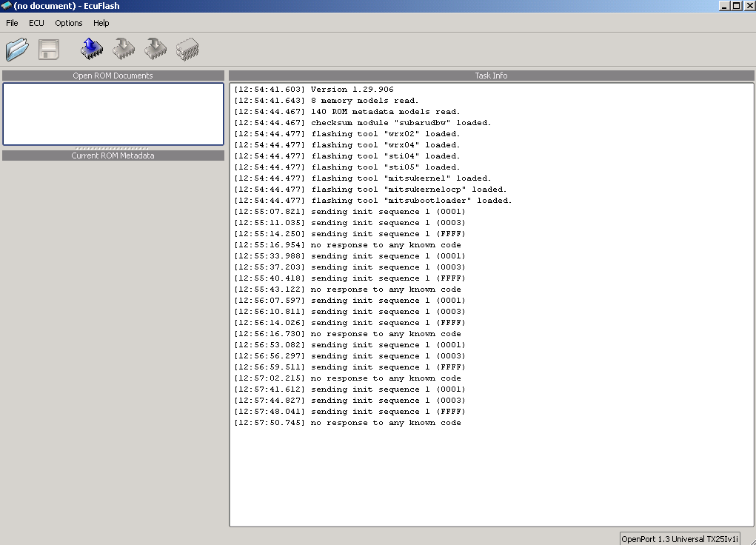Open the Options menu
756x545 pixels.
click(x=68, y=23)
